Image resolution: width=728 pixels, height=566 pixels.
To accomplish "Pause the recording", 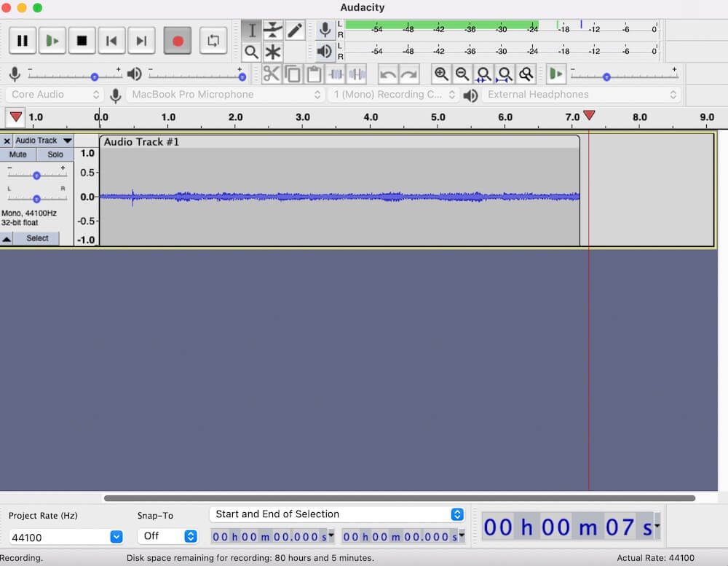I will (23, 41).
